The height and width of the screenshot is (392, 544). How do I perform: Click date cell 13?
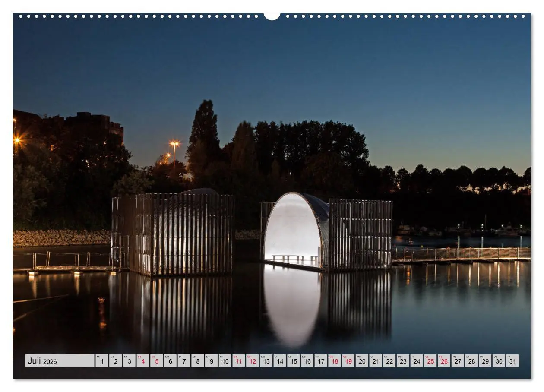click(266, 361)
